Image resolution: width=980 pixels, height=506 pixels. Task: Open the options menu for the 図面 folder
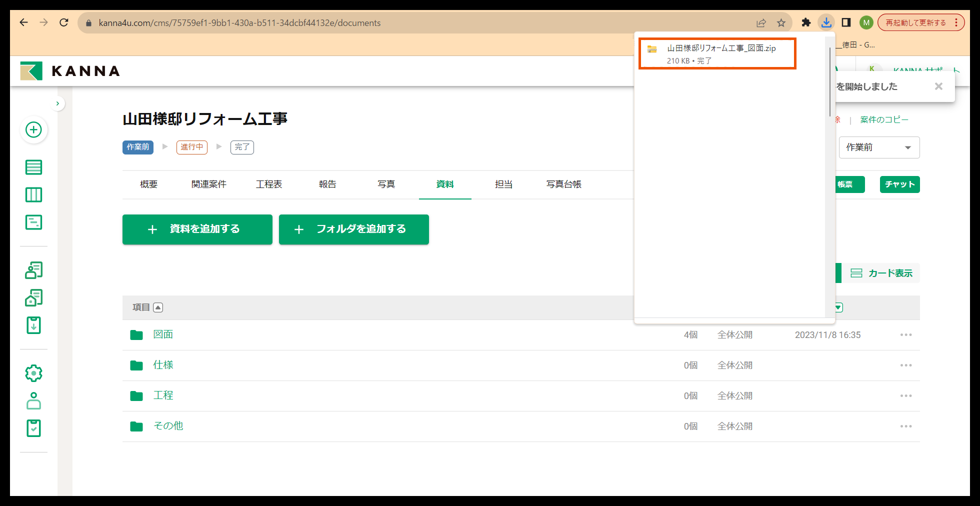(906, 335)
